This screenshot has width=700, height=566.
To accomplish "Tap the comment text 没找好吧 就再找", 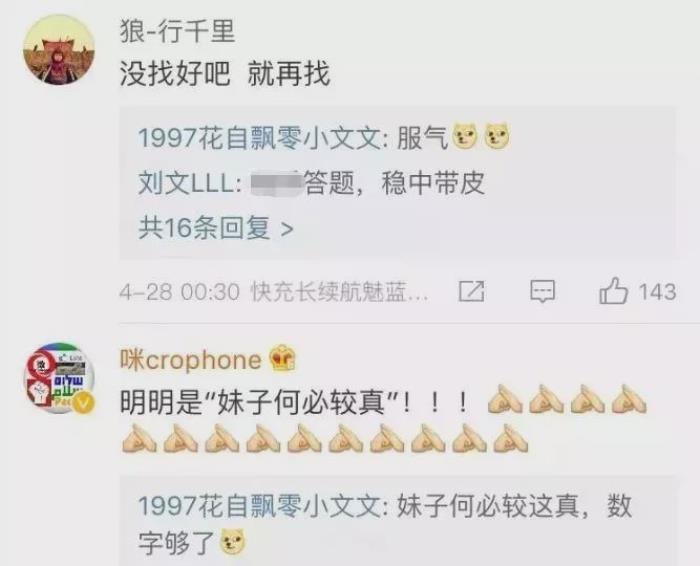I will click(x=225, y=74).
